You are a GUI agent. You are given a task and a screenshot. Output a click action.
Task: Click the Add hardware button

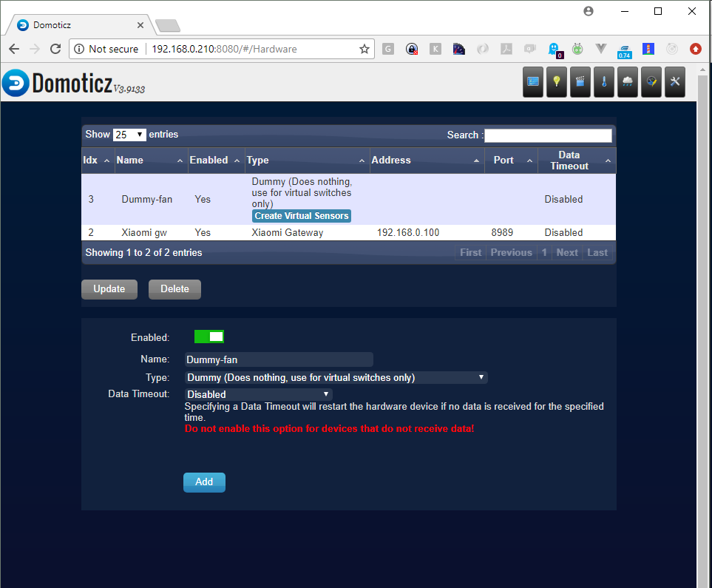[204, 482]
